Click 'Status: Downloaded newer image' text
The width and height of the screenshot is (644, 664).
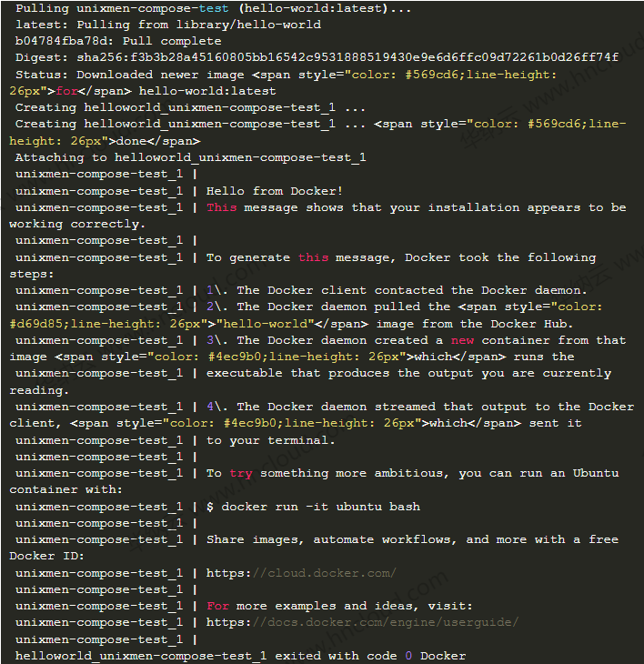click(129, 75)
